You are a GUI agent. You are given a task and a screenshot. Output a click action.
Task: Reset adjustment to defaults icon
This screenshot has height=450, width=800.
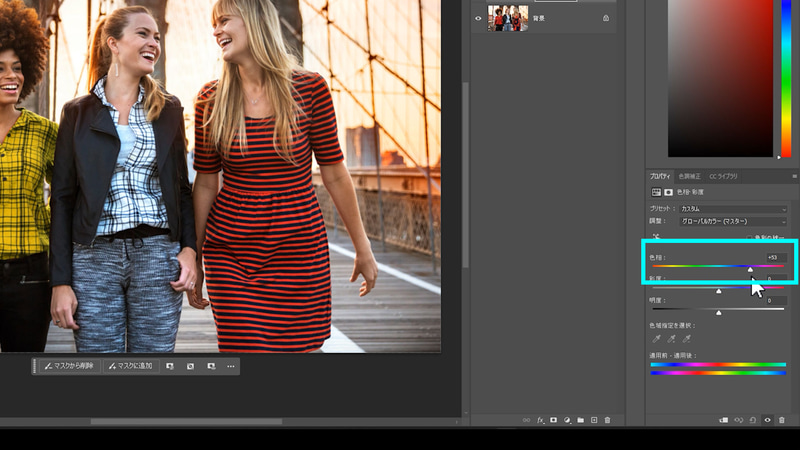pos(753,420)
